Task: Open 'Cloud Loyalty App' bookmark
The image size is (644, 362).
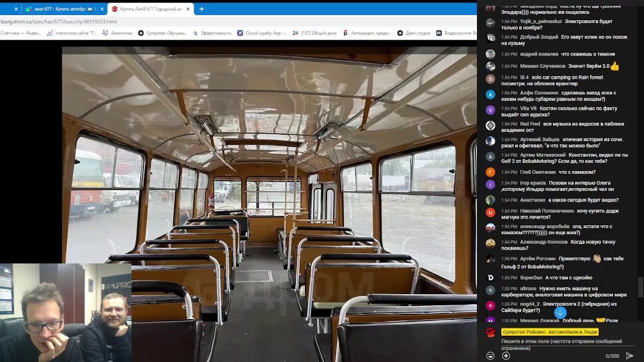Action: click(262, 33)
